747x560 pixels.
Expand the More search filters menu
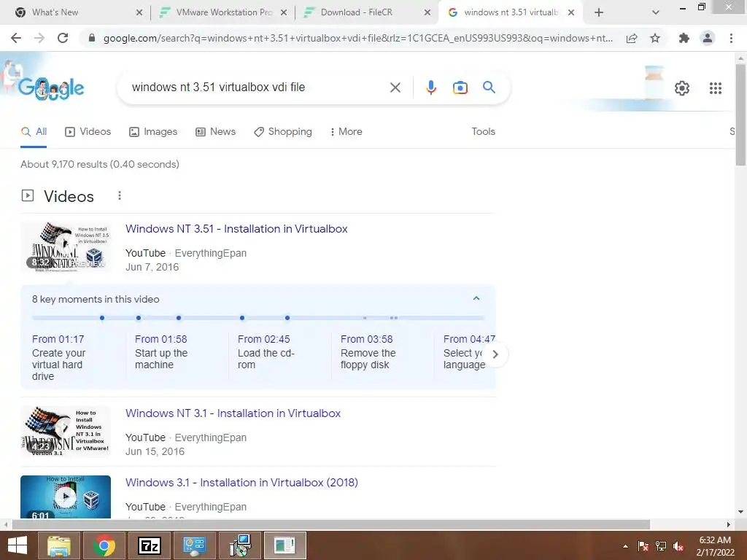coord(347,131)
